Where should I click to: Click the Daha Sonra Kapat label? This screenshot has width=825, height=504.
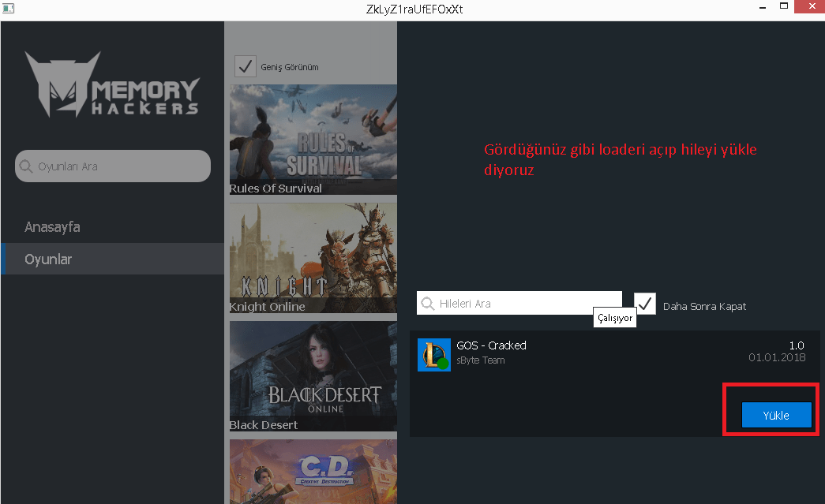pos(704,306)
